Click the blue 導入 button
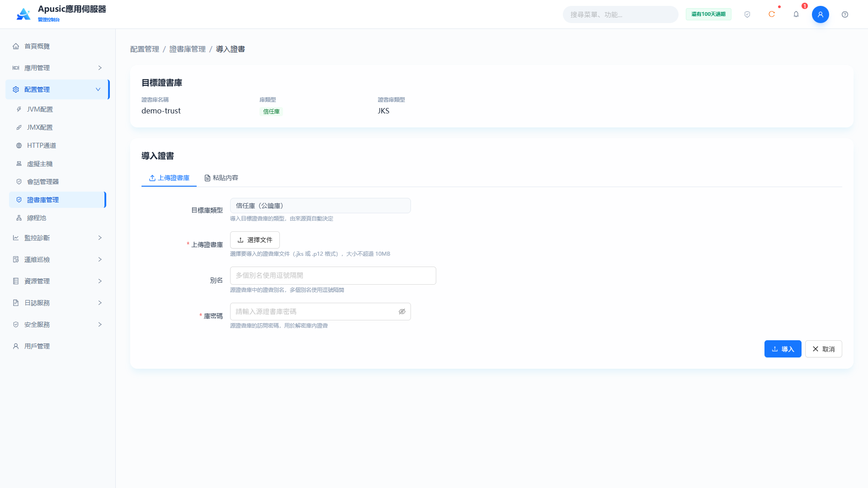This screenshot has height=488, width=868. pyautogui.click(x=783, y=349)
